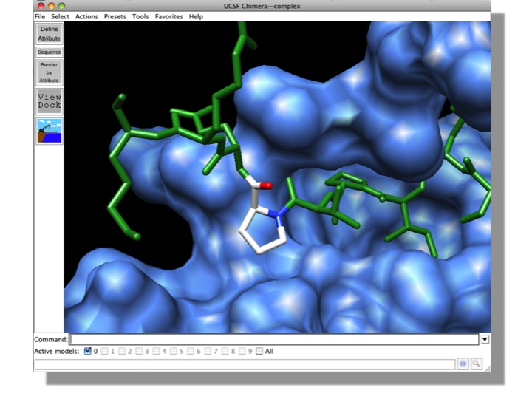Zoom window using green title bar button
532x399 pixels.
tap(61, 6)
